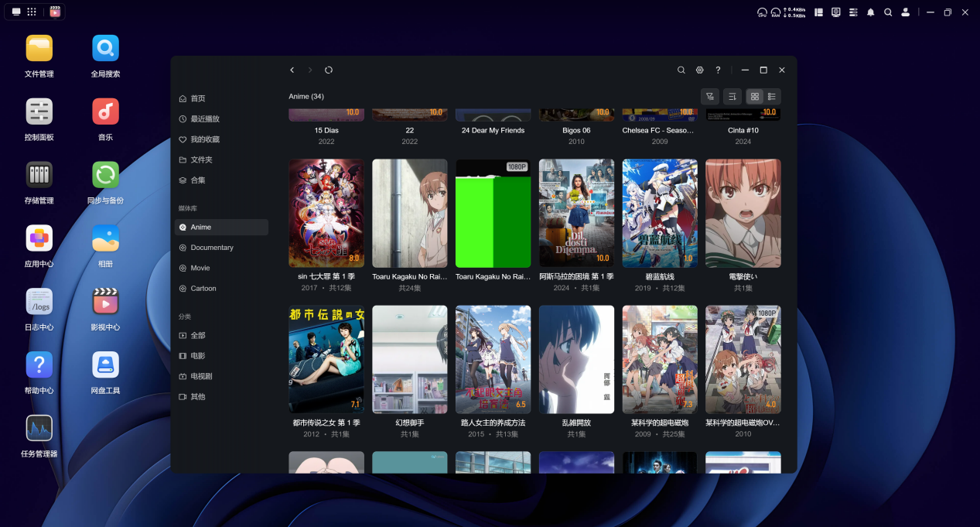The height and width of the screenshot is (527, 980).
Task: Open the 都市传说之女 poster
Action: pyautogui.click(x=326, y=359)
